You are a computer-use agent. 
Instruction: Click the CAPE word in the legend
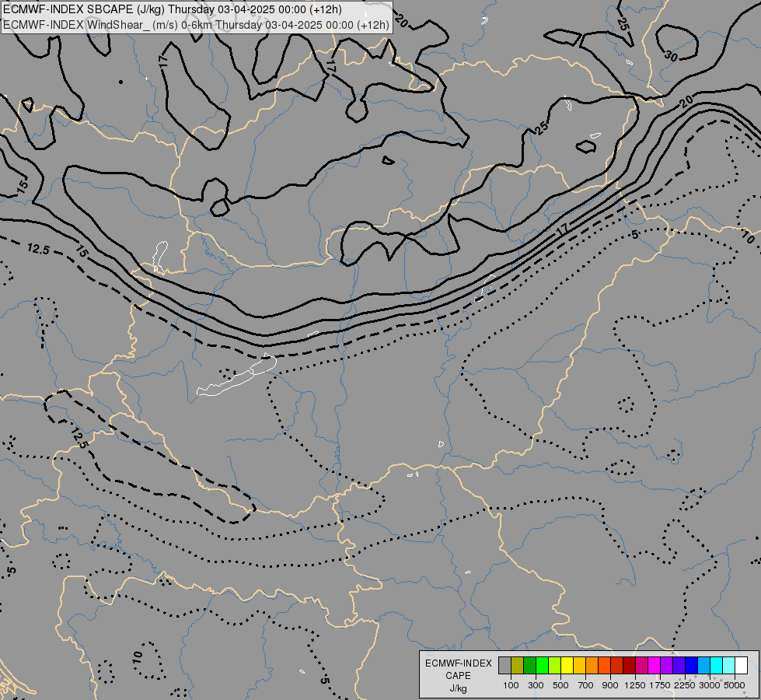(458, 676)
